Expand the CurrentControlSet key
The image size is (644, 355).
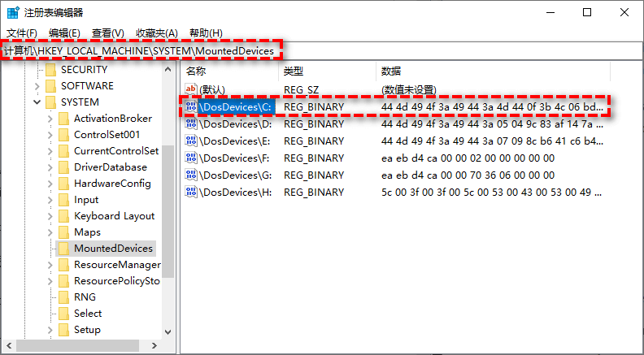[x=50, y=151]
